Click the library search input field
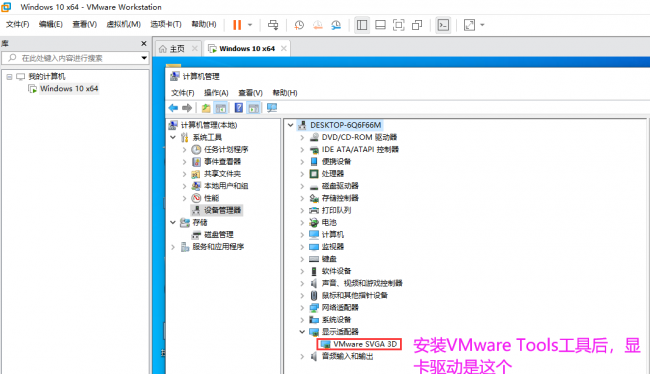The width and height of the screenshot is (650, 374). 75,58
